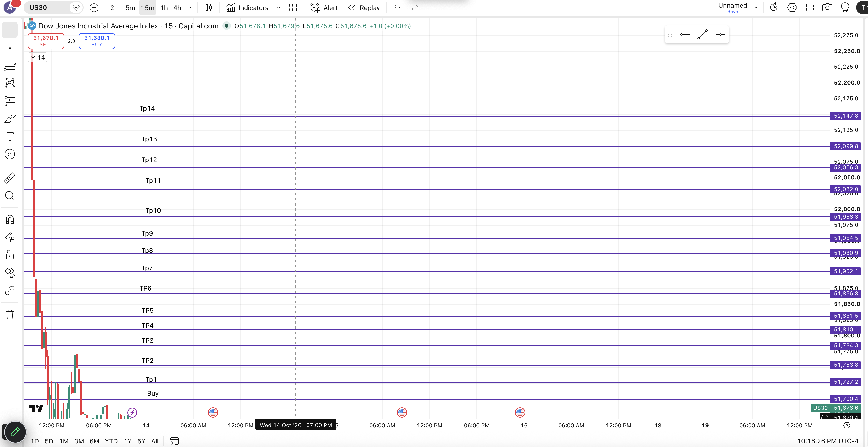
Task: Select the brush drawing tool
Action: [10, 119]
